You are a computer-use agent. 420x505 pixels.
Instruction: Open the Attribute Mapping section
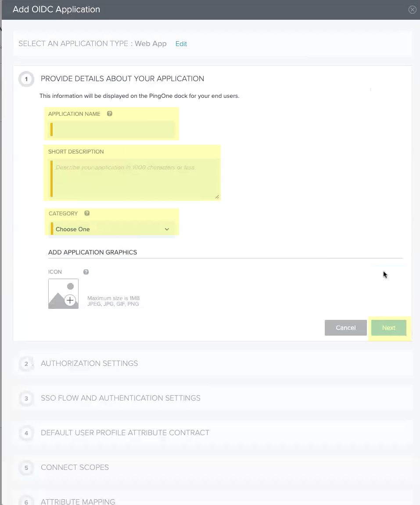(78, 501)
